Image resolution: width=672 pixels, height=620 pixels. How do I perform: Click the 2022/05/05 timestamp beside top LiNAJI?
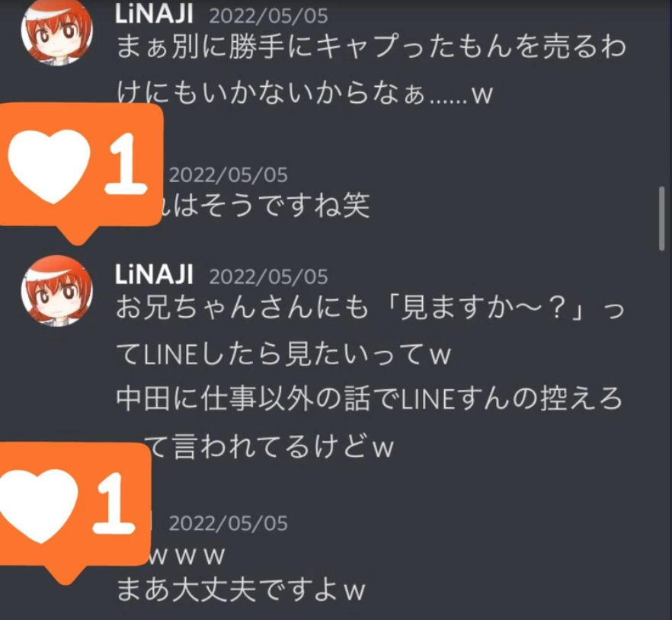[268, 16]
